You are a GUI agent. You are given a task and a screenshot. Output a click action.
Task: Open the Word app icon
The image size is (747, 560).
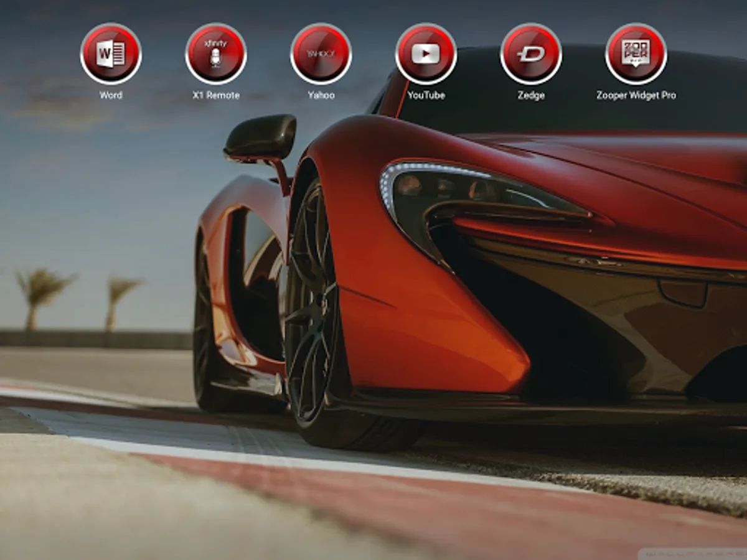pos(111,54)
